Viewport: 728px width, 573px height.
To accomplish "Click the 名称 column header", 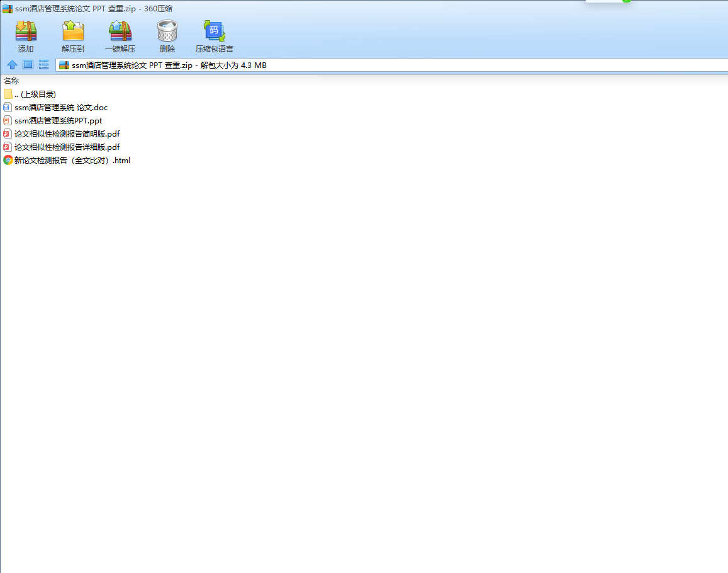I will 11,81.
